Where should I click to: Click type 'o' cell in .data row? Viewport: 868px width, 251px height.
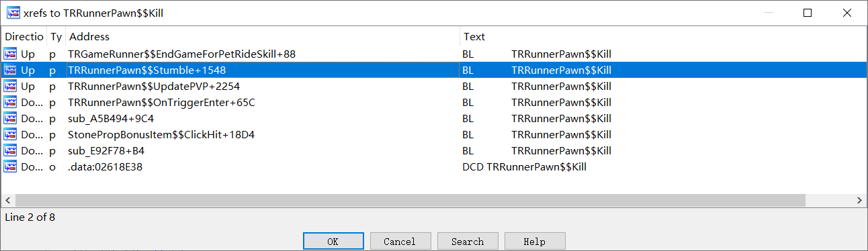pyautogui.click(x=52, y=166)
